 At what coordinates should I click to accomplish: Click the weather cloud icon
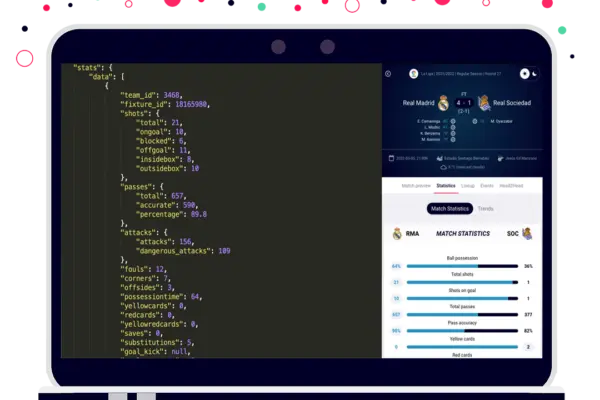tap(443, 167)
